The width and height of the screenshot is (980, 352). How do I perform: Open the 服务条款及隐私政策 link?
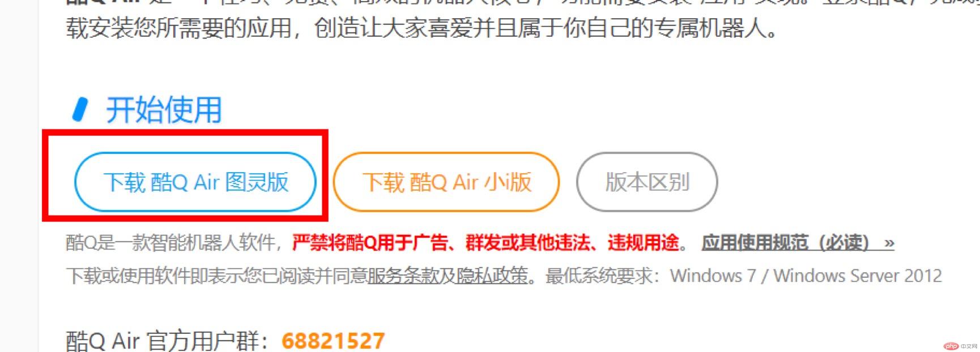click(448, 276)
